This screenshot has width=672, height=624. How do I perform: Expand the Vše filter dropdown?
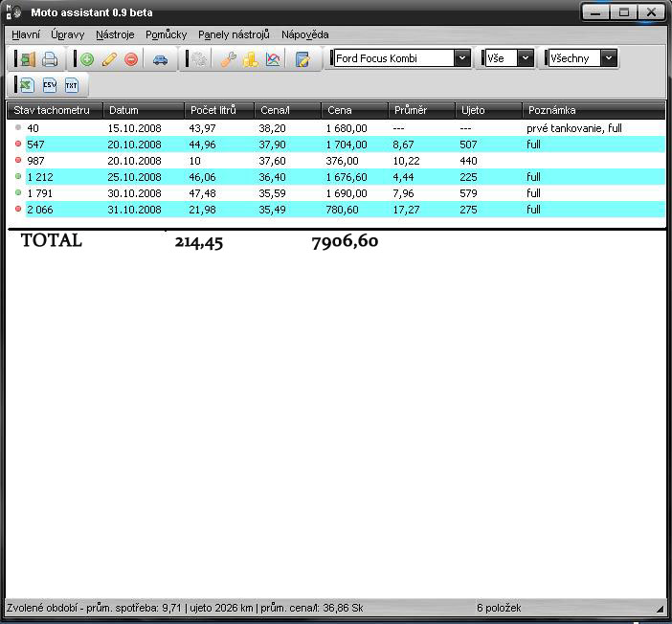pos(525,58)
